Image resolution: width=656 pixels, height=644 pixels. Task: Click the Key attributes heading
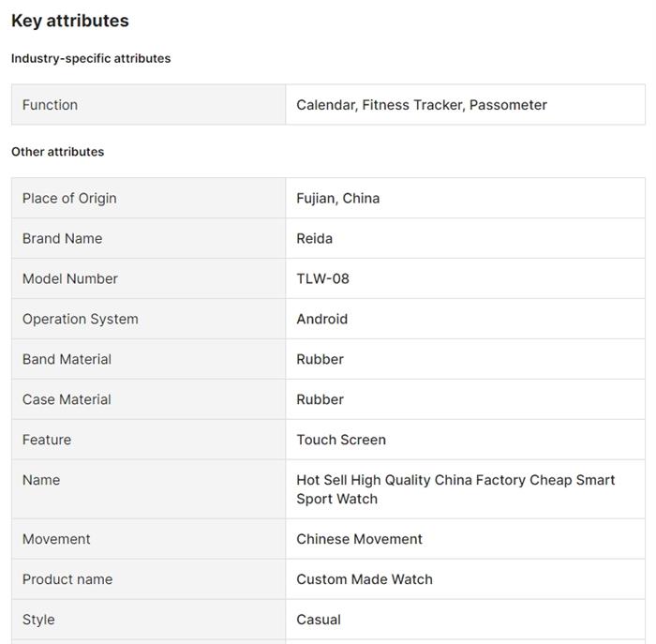pyautogui.click(x=70, y=21)
